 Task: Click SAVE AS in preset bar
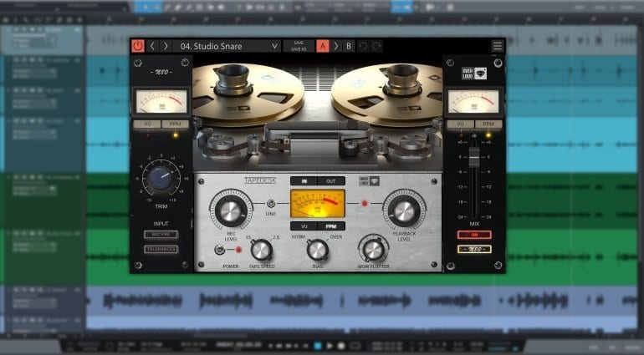(x=299, y=49)
